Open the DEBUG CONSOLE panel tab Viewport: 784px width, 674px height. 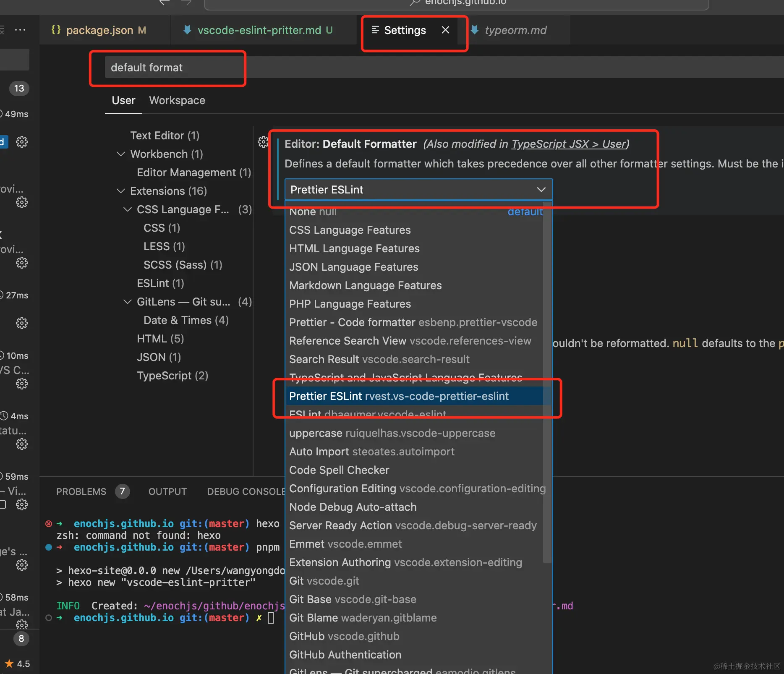click(246, 491)
